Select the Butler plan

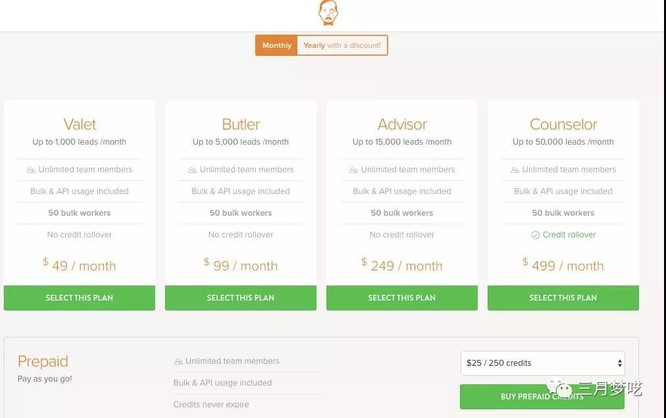coord(240,298)
